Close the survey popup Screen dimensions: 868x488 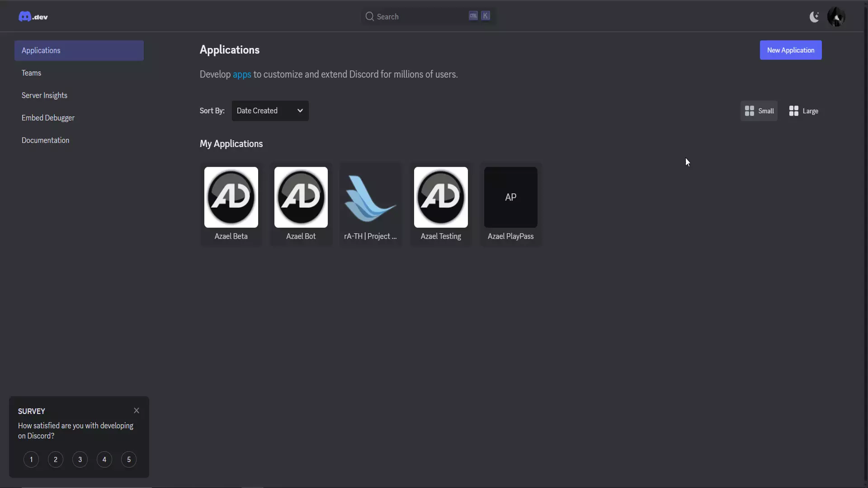coord(137,410)
